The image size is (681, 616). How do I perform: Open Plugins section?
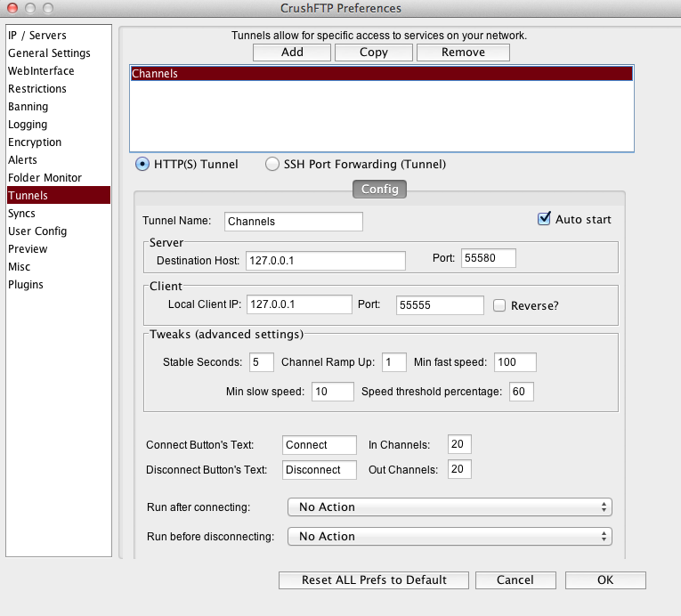(x=58, y=285)
